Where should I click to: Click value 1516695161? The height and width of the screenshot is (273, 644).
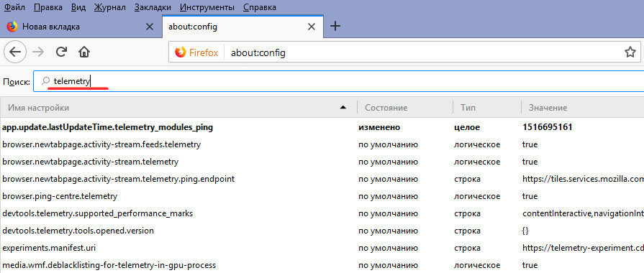pyautogui.click(x=548, y=127)
